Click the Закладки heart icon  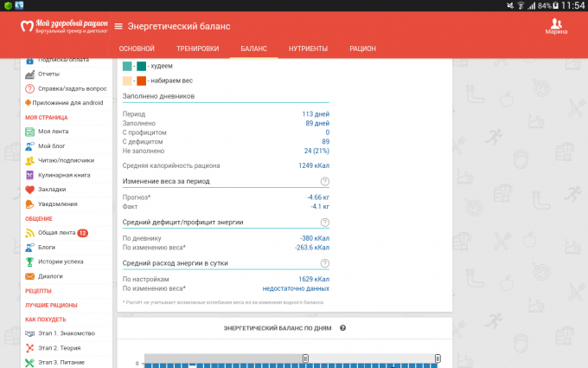point(29,189)
